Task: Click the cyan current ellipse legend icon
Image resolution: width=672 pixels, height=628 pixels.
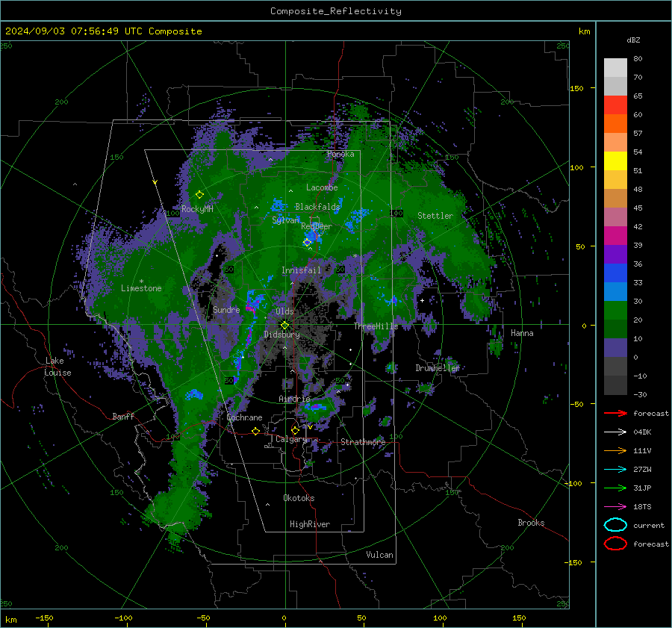Action: (615, 525)
